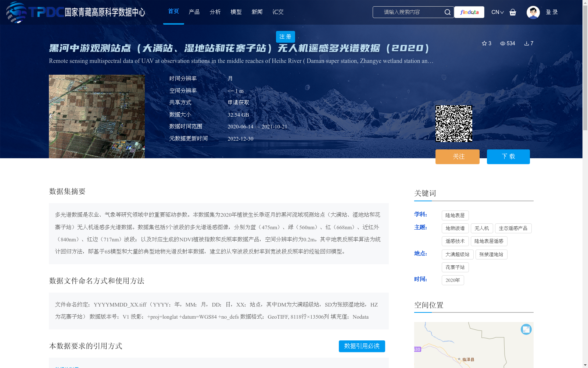
Task: Click the 花寨子站 location tag
Action: (455, 268)
